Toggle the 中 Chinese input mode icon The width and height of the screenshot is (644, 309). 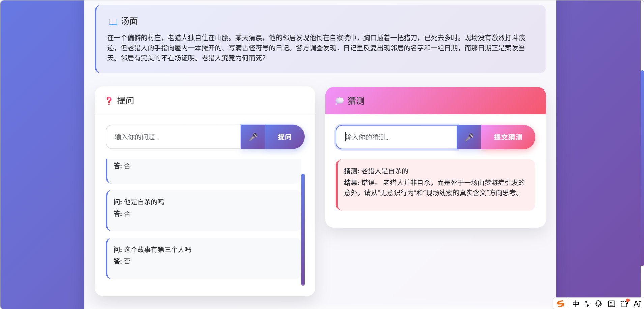coord(576,304)
